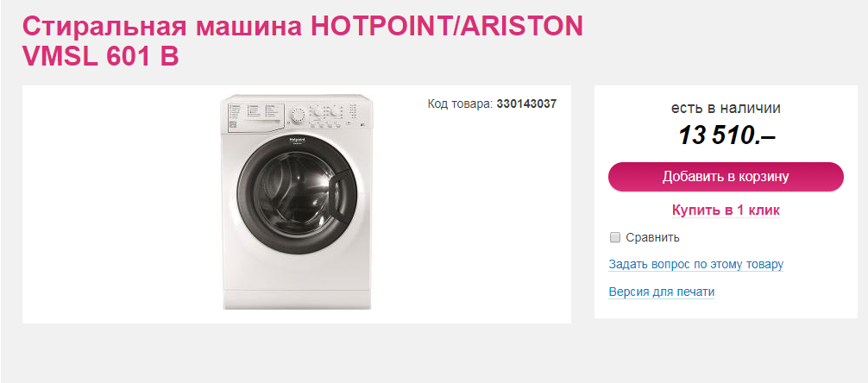This screenshot has width=868, height=383.
Task: Tick the Сравнить checkbox
Action: pyautogui.click(x=615, y=237)
